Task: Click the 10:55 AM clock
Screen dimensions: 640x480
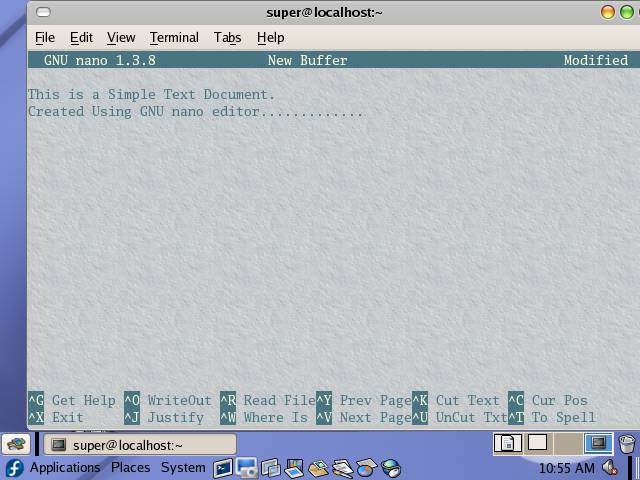Action: pyautogui.click(x=566, y=468)
